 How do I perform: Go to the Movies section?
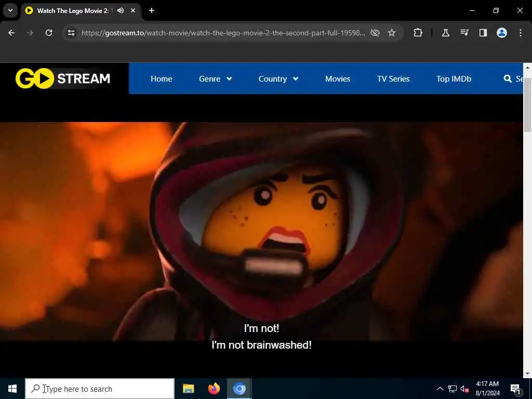(x=338, y=79)
